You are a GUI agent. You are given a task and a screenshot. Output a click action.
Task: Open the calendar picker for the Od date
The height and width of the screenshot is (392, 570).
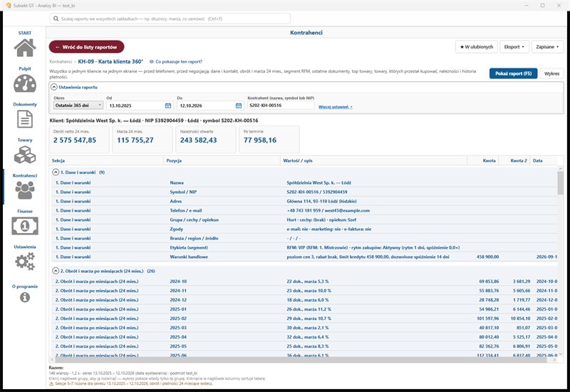pos(168,105)
